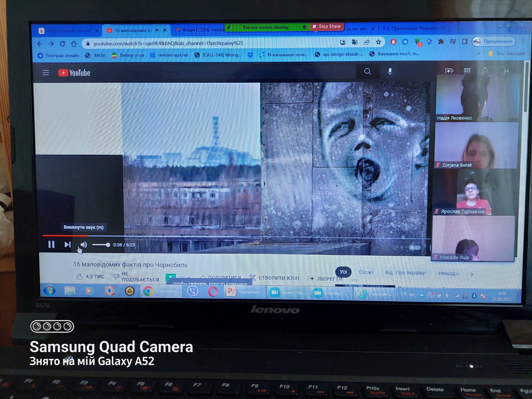Viewport: 532px width, 399px height.
Task: Toggle browser side panel icon
Action: [x=465, y=42]
